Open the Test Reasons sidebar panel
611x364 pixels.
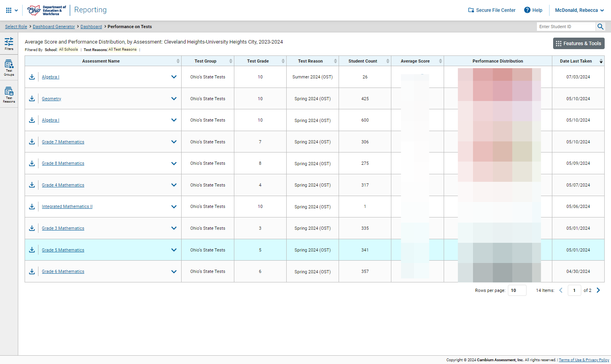pos(9,95)
